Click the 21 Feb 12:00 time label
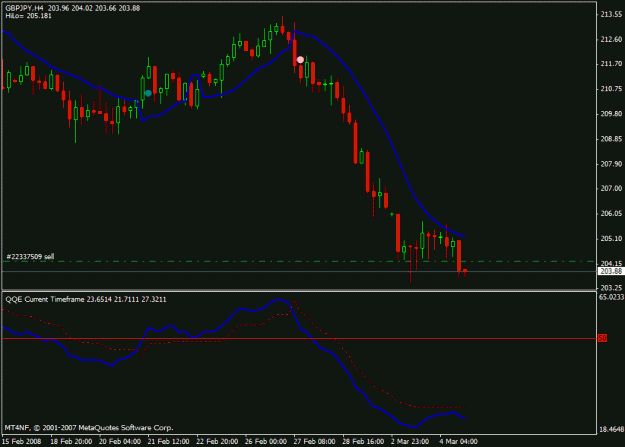The width and height of the screenshot is (625, 447). [x=168, y=441]
